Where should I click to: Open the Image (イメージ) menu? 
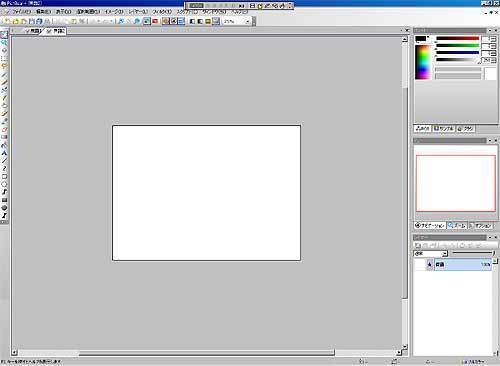(x=114, y=12)
